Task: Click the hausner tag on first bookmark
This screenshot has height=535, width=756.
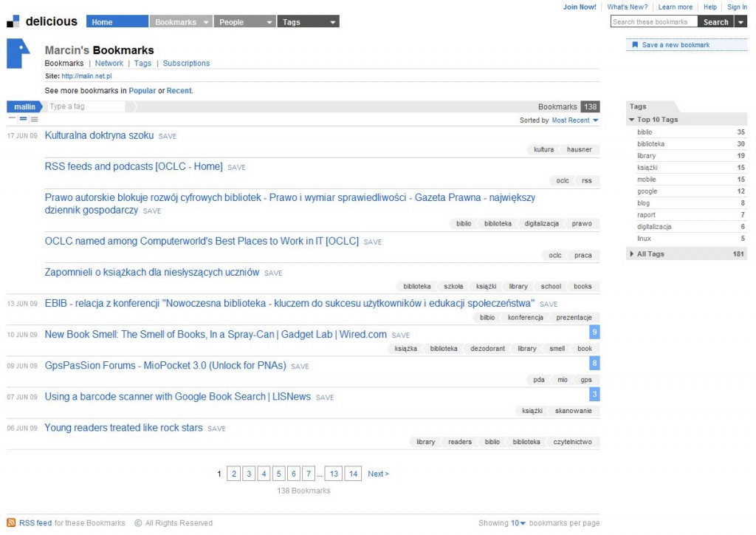Action: point(579,149)
